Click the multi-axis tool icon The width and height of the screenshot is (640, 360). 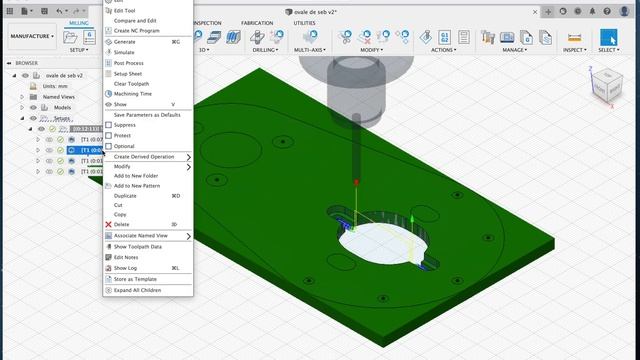tap(310, 37)
